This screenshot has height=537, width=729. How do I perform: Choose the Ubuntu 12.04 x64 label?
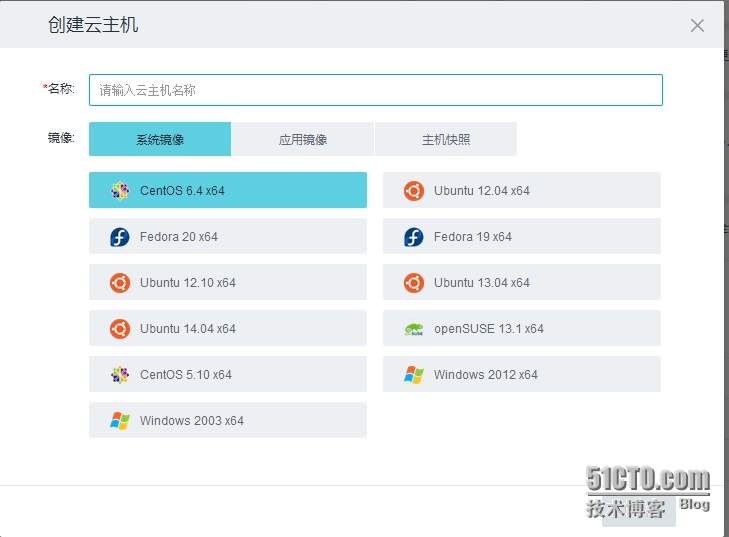click(x=482, y=191)
